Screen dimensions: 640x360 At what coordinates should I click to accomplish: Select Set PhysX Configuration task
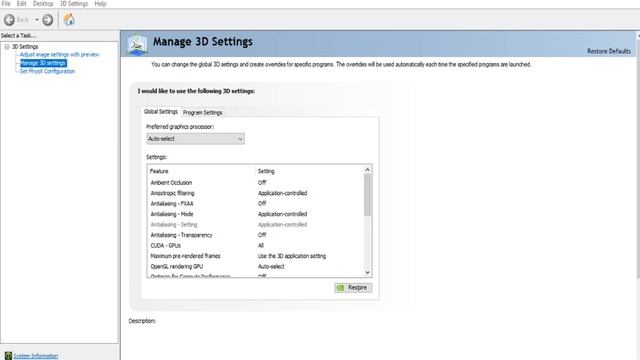(47, 71)
